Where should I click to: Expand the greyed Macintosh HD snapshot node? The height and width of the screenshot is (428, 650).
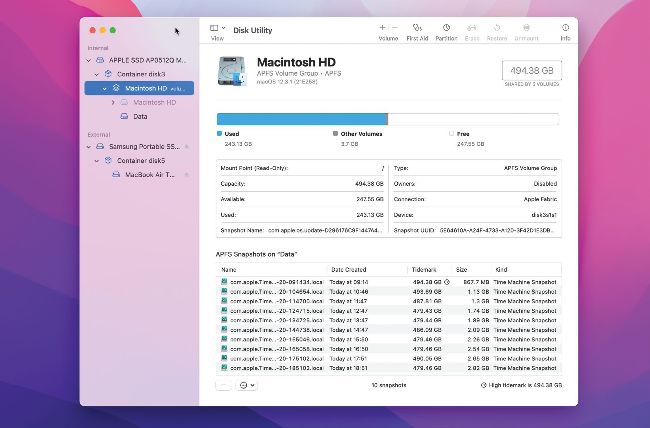(x=113, y=102)
